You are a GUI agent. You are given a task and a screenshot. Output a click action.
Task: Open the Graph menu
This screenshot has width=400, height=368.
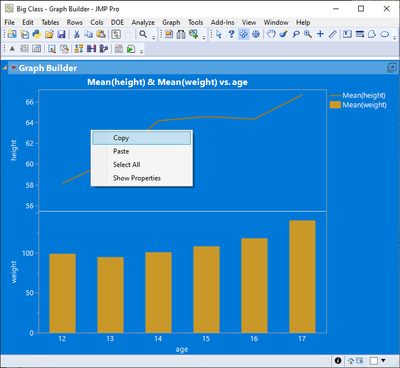pyautogui.click(x=171, y=22)
